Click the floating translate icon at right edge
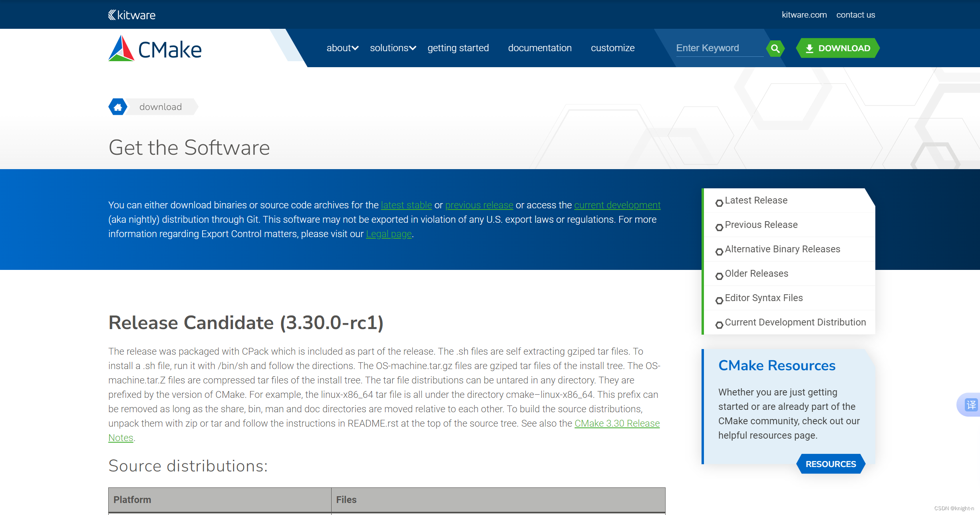Screen dimensions: 980x515 point(971,405)
